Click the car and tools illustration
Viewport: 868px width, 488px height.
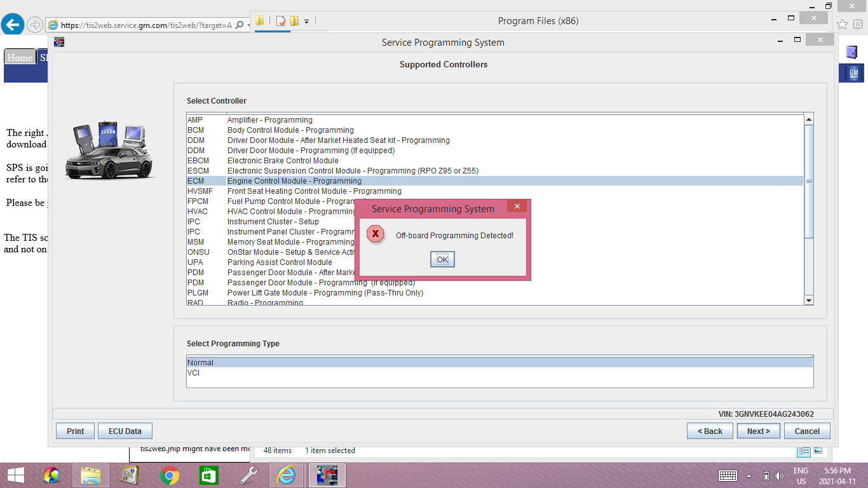(109, 150)
